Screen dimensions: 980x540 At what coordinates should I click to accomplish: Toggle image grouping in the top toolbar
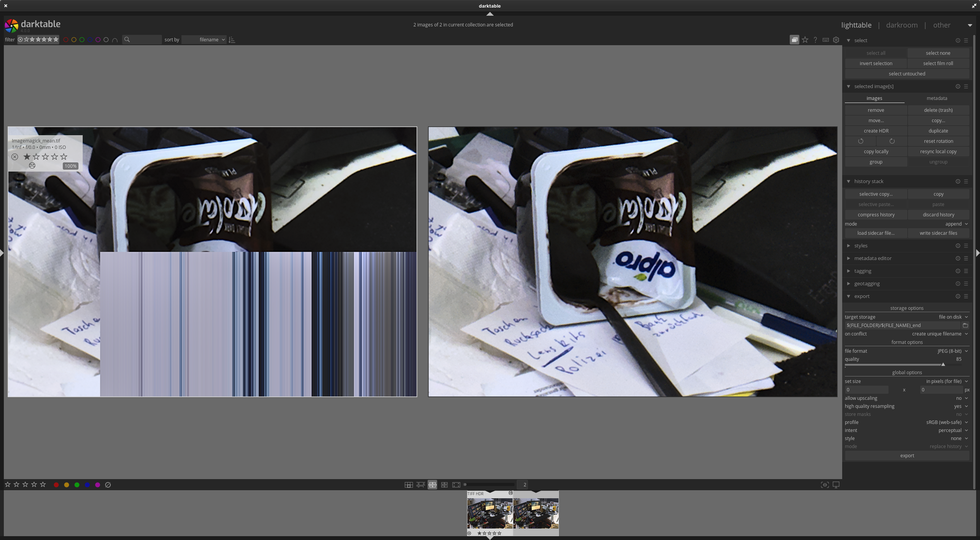tap(794, 39)
